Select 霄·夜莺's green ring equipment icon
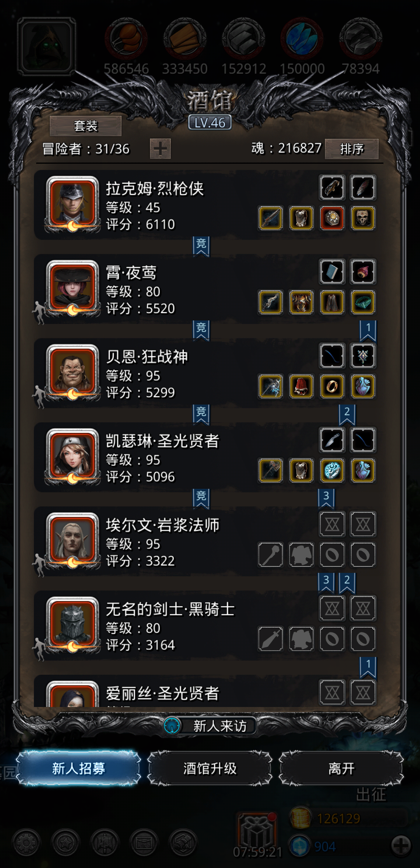This screenshot has height=868, width=420. [363, 302]
